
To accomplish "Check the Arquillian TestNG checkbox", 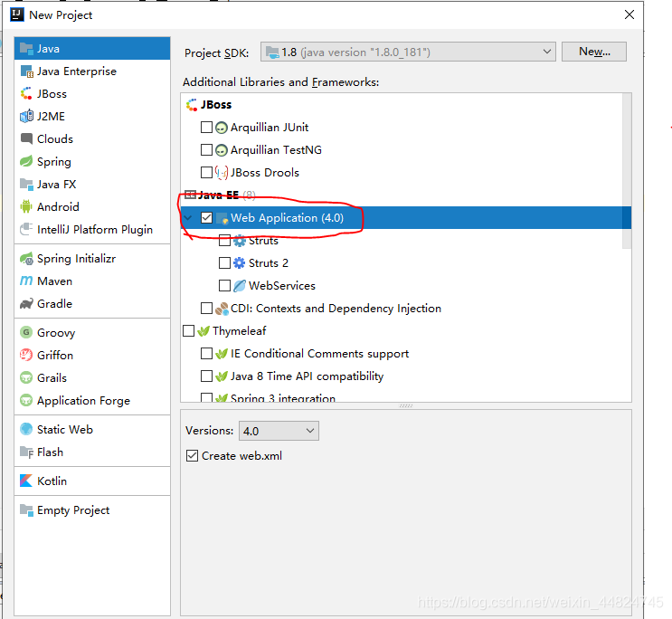I will [206, 149].
